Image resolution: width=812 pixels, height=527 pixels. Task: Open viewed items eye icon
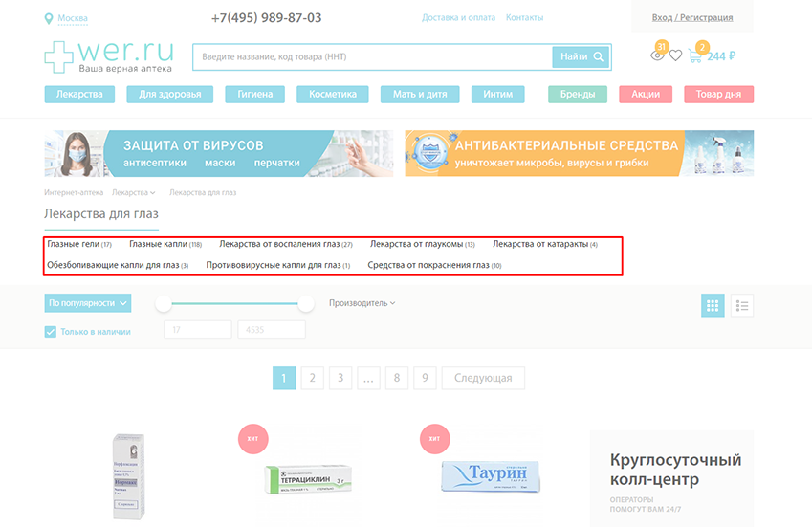coord(657,55)
